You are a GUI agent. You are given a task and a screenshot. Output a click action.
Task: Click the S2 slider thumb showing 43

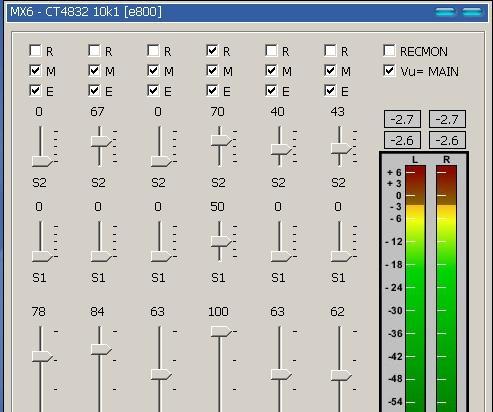pos(341,149)
